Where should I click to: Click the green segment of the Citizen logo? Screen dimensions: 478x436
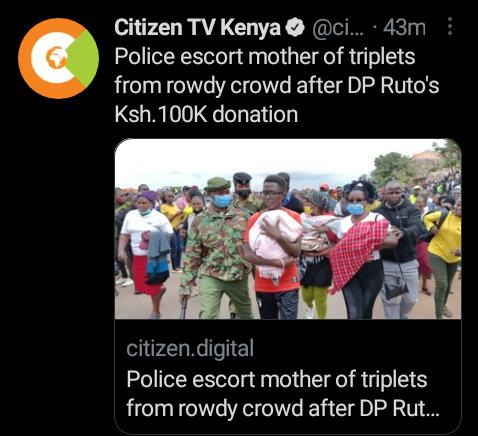[85, 59]
